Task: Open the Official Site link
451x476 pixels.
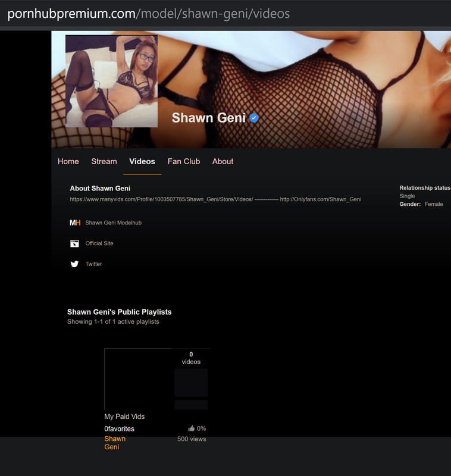Action: coord(99,243)
